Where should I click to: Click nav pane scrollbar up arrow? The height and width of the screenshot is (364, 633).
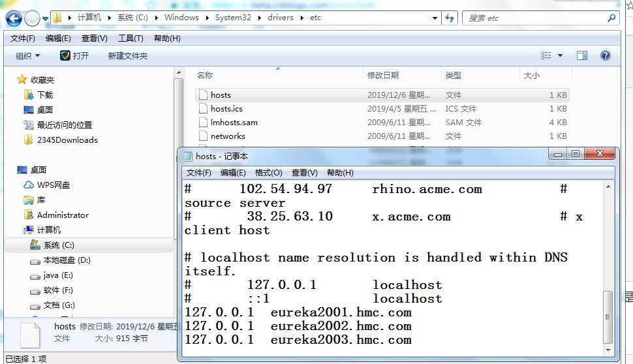click(179, 73)
